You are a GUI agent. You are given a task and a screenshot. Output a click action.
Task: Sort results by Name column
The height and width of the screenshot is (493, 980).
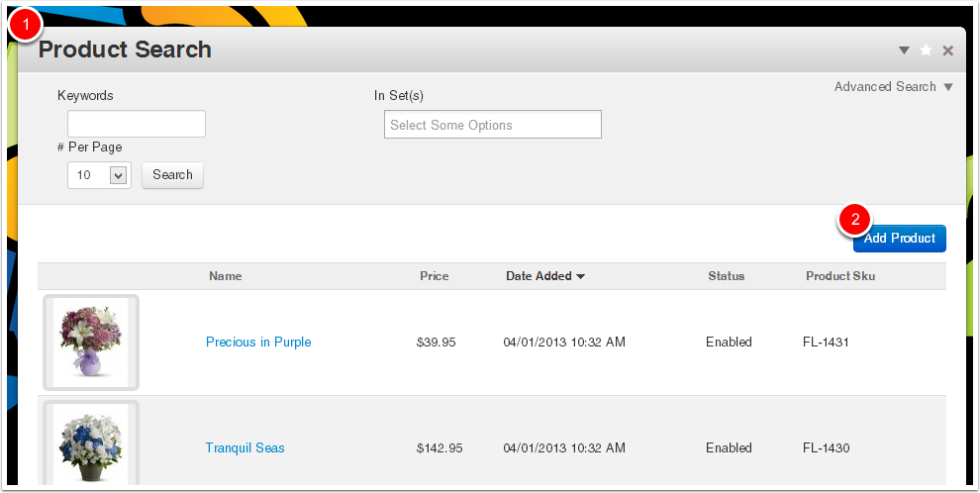click(x=226, y=276)
